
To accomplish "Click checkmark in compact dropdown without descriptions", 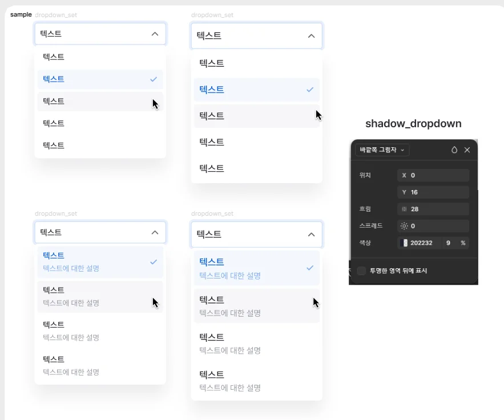I will tap(154, 79).
